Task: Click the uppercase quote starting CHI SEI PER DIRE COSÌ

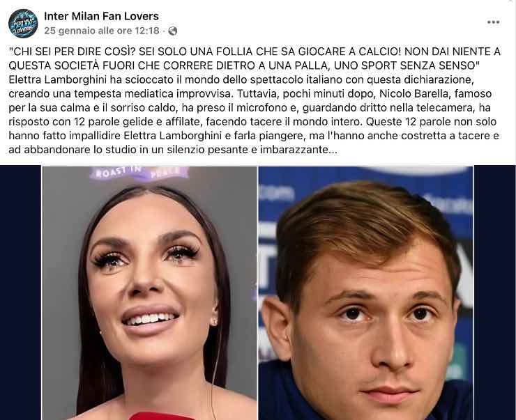Action: [x=255, y=59]
